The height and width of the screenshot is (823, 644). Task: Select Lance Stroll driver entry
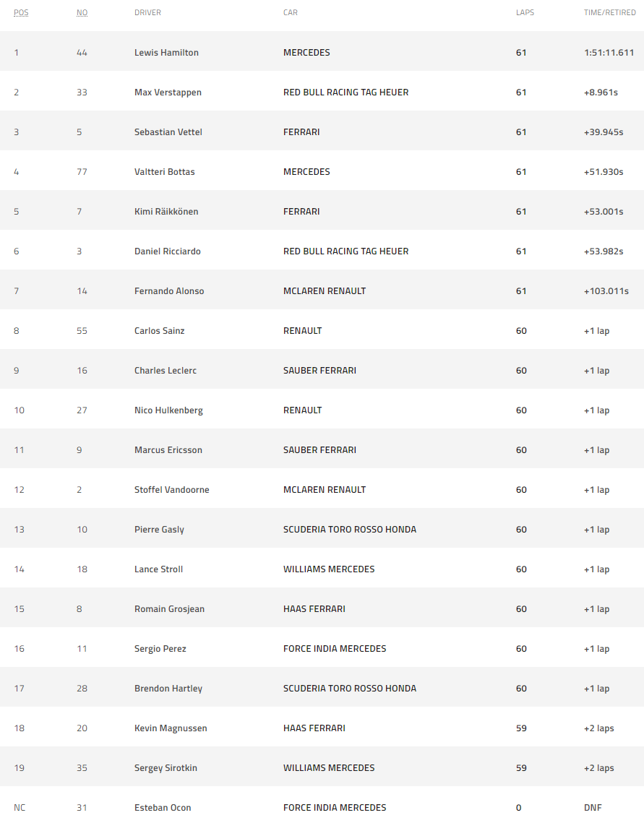click(x=158, y=569)
